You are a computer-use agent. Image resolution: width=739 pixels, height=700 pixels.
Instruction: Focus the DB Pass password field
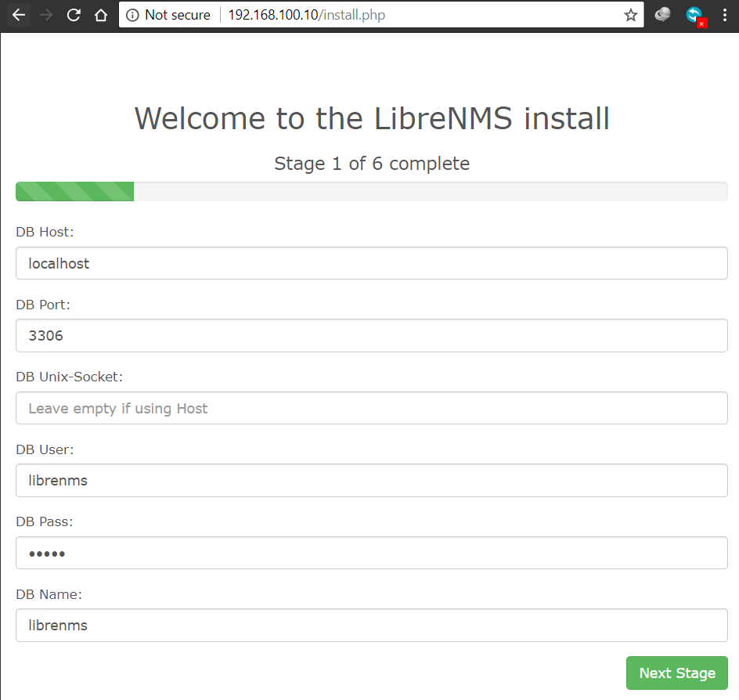point(371,553)
